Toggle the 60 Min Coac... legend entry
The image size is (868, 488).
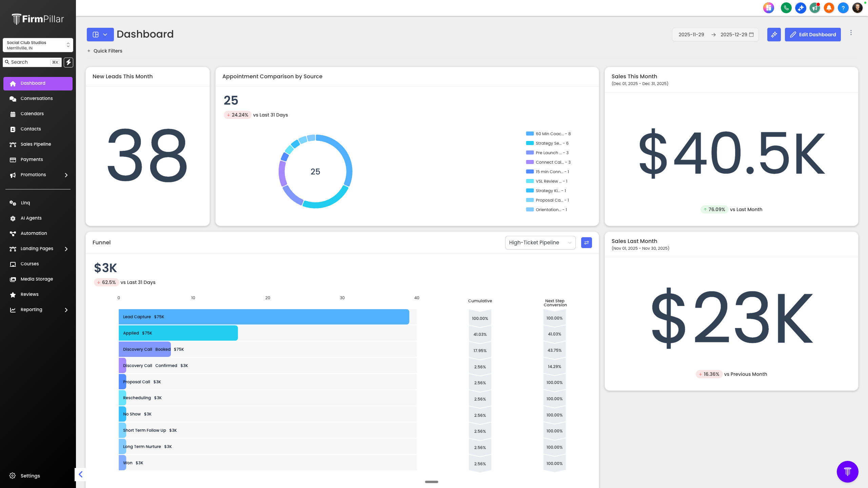pos(548,134)
